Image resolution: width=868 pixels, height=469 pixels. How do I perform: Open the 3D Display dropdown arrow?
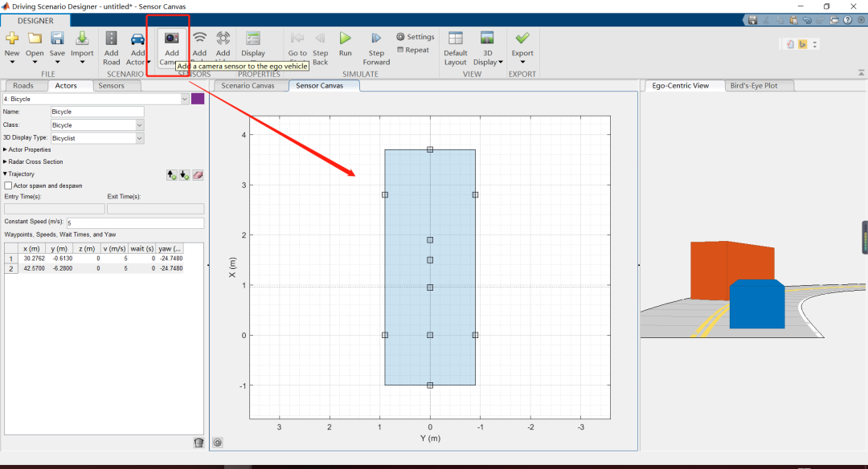[501, 62]
